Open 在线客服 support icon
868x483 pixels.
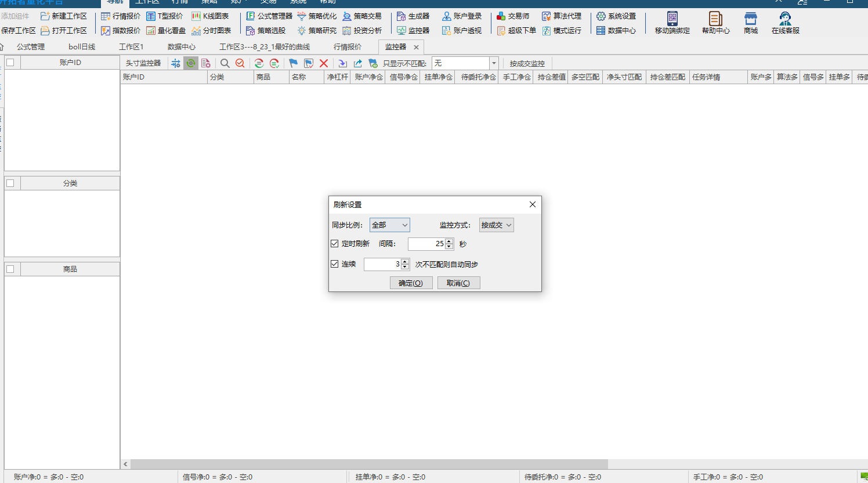point(785,23)
